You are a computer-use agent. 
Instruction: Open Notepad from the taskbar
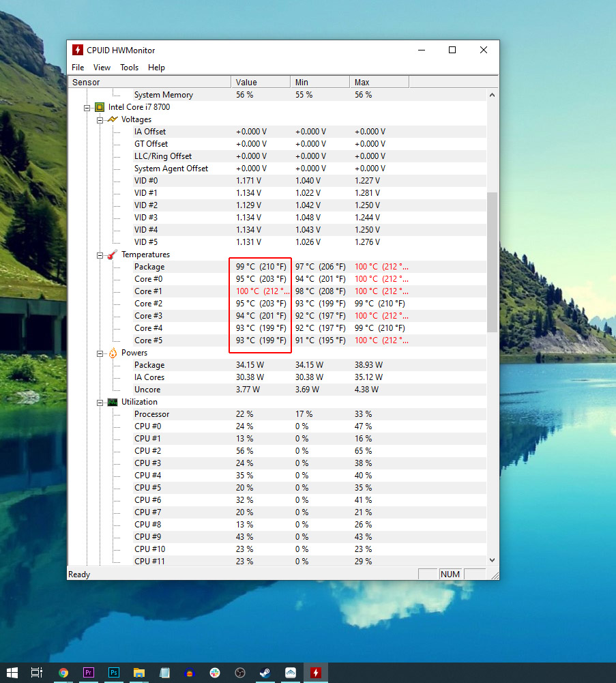(164, 673)
